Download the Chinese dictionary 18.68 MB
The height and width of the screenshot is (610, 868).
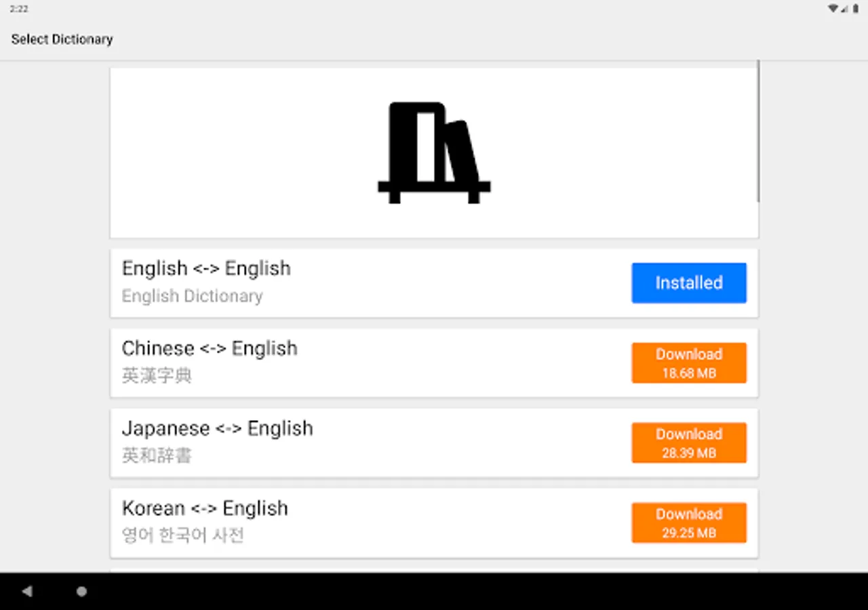(689, 363)
